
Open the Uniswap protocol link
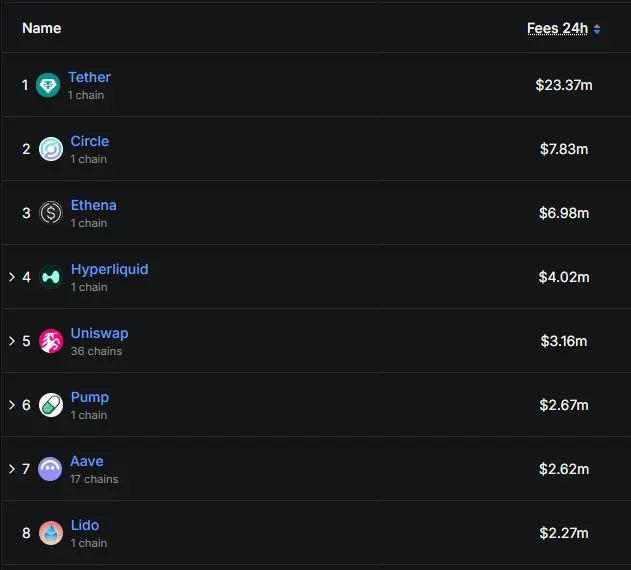point(99,333)
